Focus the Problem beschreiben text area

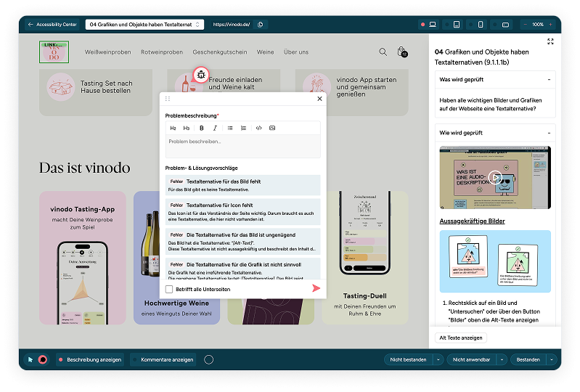tap(242, 146)
